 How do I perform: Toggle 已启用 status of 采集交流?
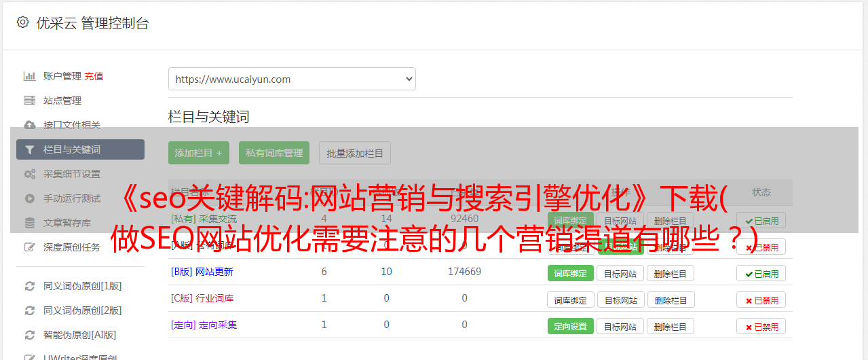coord(761,220)
